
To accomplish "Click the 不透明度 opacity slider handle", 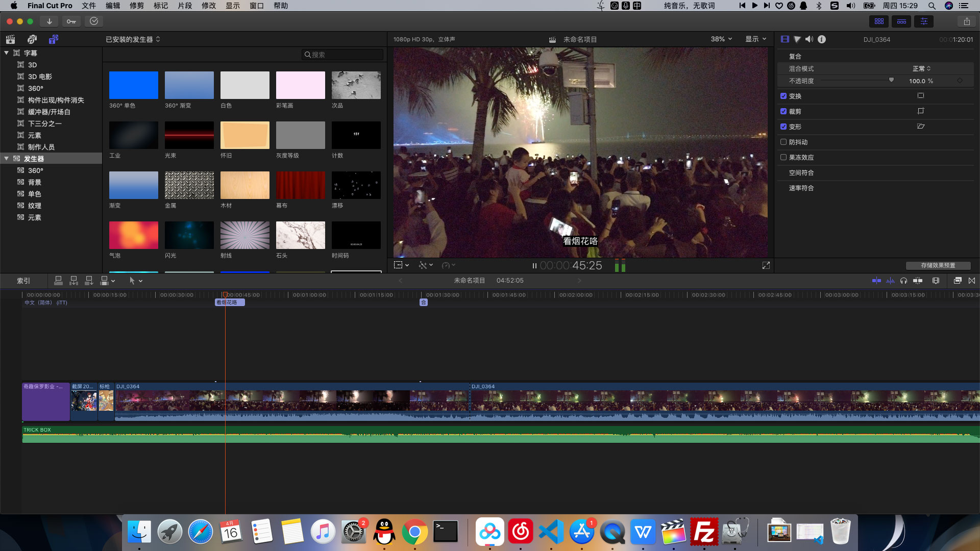I will pos(891,80).
